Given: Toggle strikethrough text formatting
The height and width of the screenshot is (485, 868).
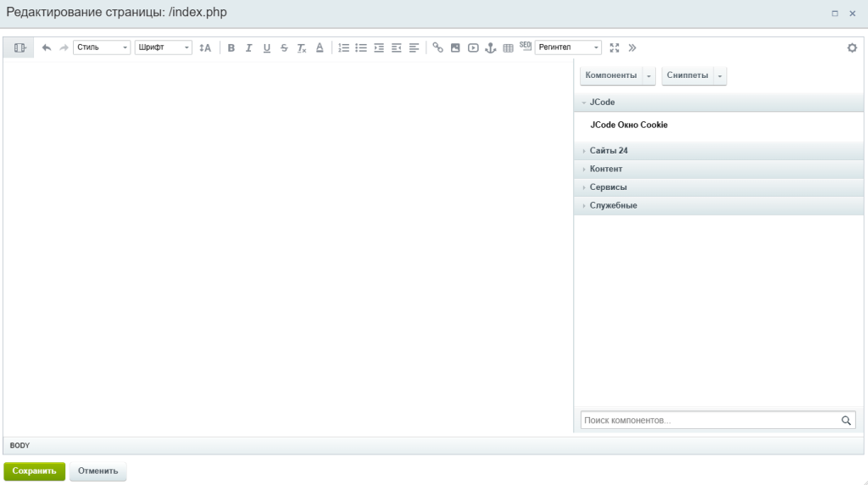Looking at the screenshot, I should point(284,48).
